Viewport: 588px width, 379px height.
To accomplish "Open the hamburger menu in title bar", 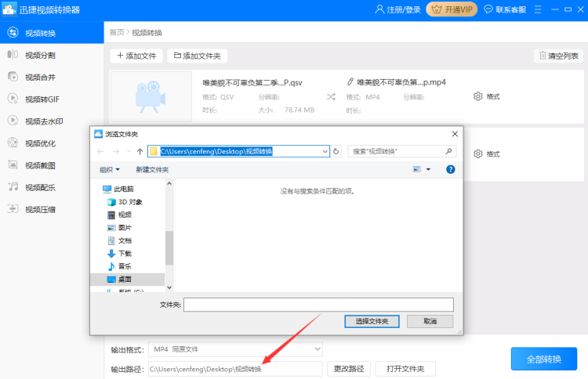I will 538,9.
